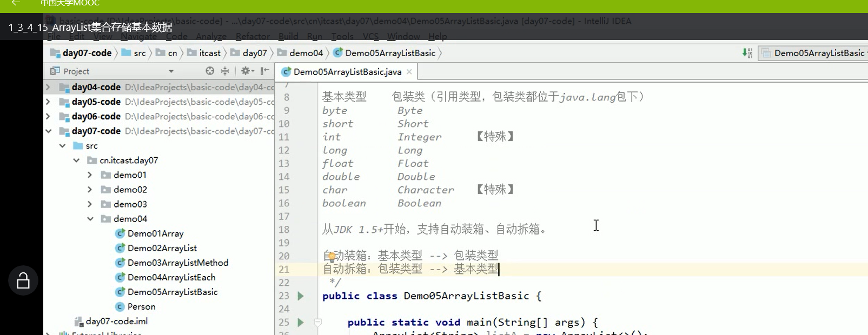The width and height of the screenshot is (868, 335).
Task: Open the Help menu
Action: [x=438, y=36]
